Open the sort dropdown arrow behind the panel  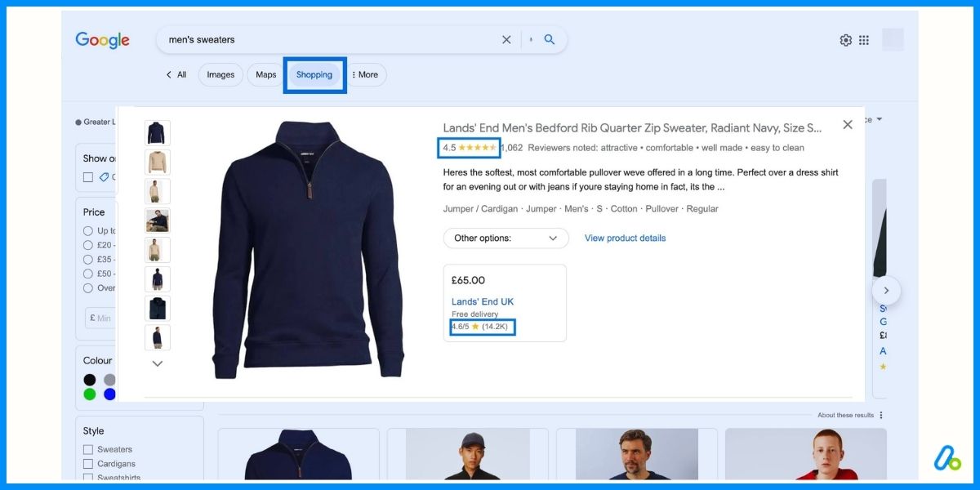pos(879,119)
